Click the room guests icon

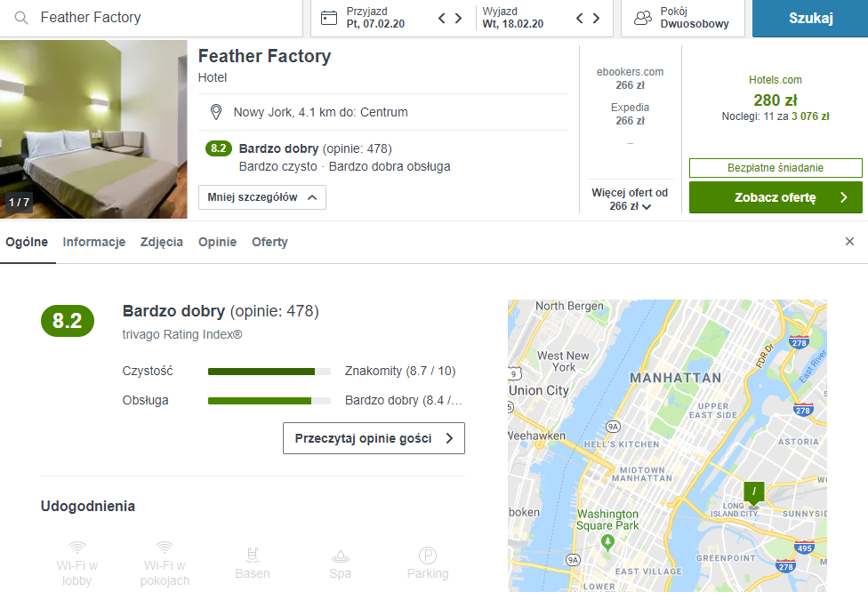click(x=643, y=18)
